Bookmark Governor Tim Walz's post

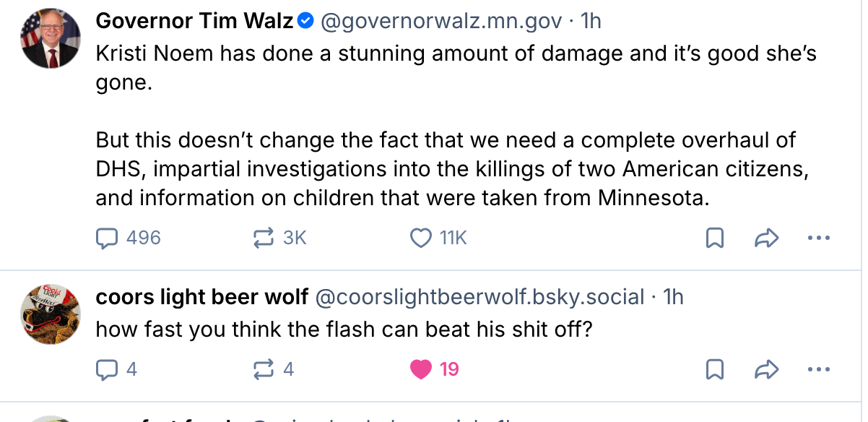coord(714,238)
